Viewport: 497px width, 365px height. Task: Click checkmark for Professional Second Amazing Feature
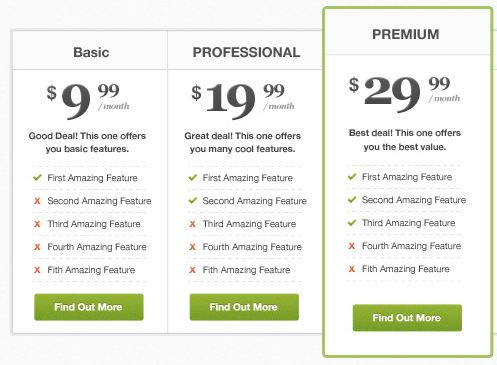193,200
